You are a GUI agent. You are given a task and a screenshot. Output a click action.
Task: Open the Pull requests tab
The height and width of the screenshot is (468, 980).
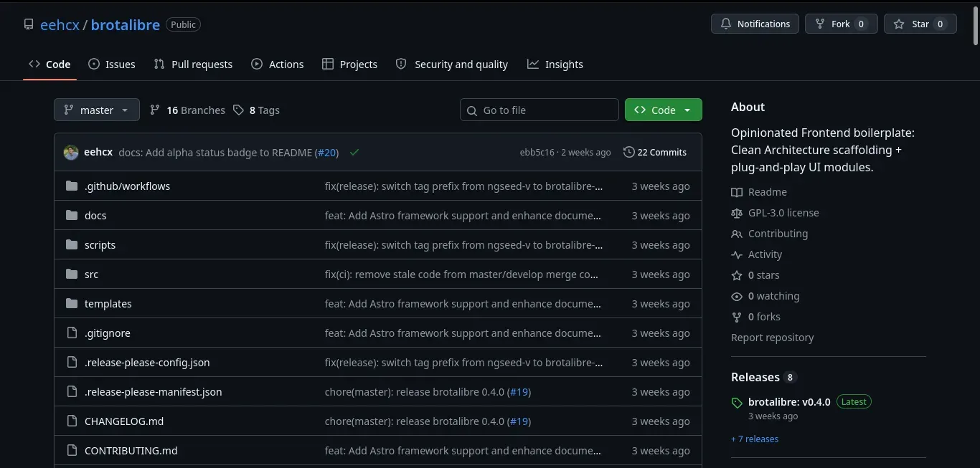coord(193,64)
